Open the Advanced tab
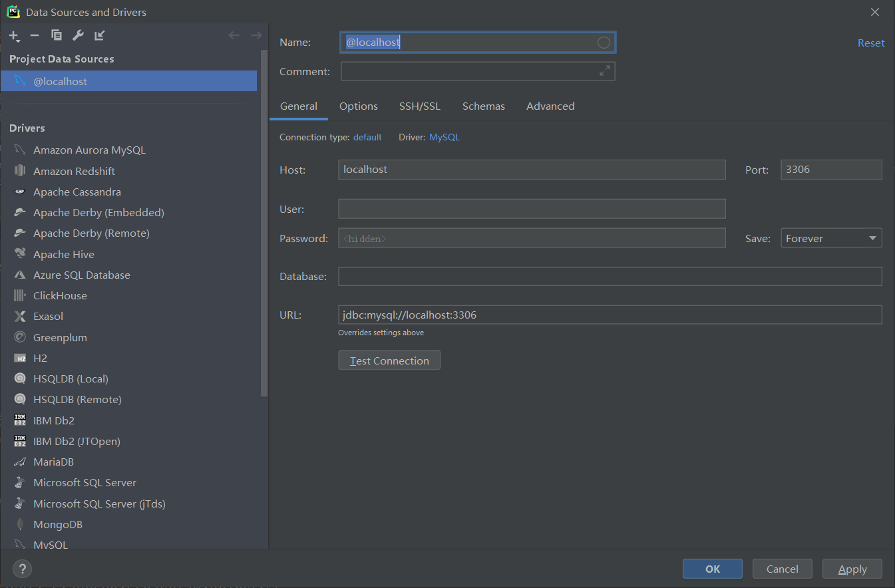 tap(550, 106)
